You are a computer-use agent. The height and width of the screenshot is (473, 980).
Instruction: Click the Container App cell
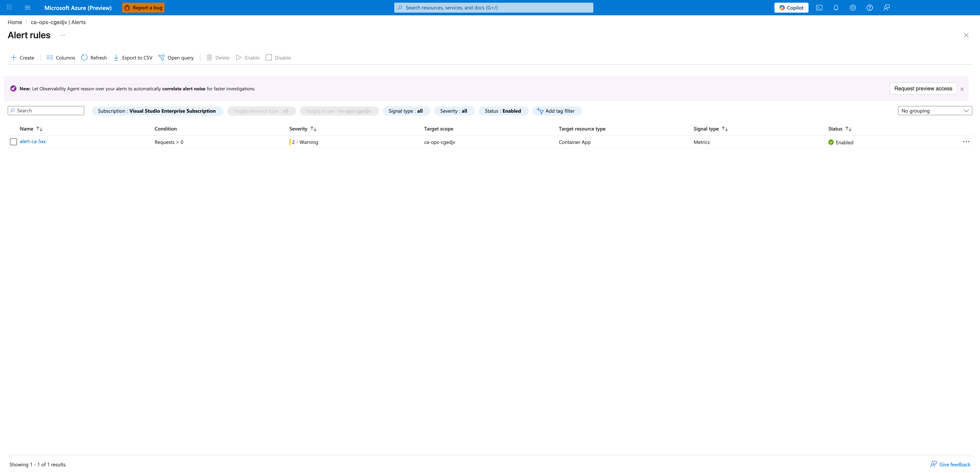tap(574, 142)
